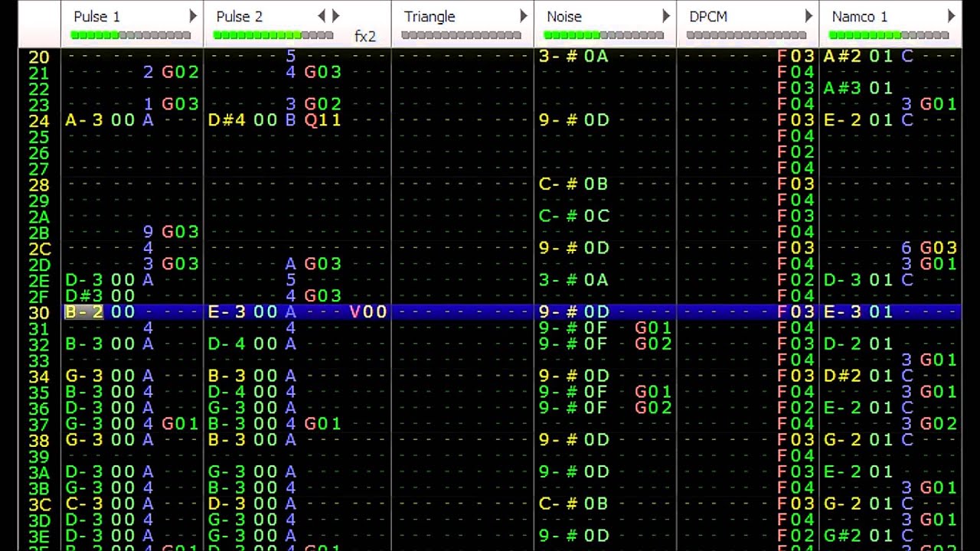This screenshot has width=980, height=551.
Task: Expand Noise channel effect columns arrow
Action: point(666,16)
